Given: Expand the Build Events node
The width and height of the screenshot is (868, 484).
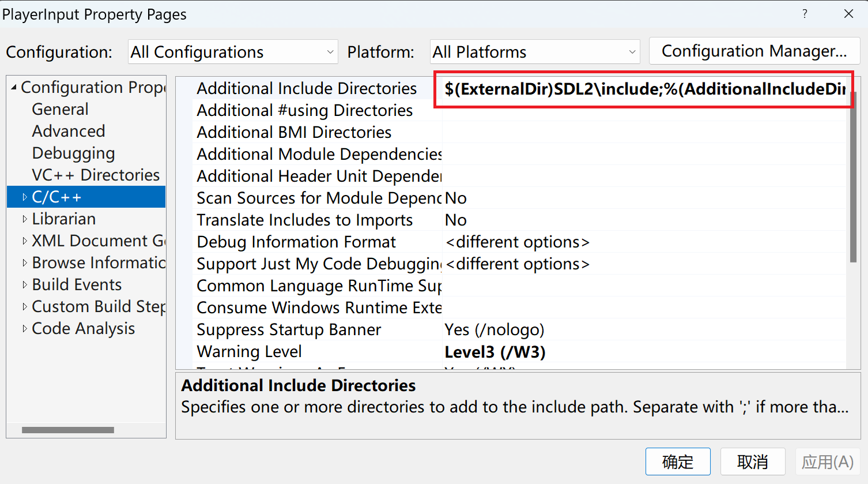Looking at the screenshot, I should point(24,285).
